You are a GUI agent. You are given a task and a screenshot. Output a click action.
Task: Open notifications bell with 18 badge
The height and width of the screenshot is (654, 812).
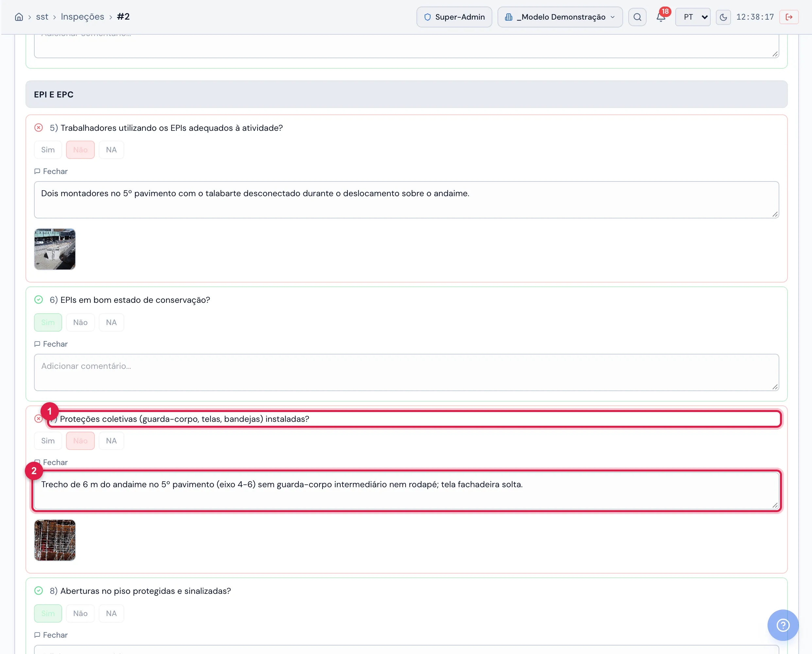pyautogui.click(x=661, y=17)
